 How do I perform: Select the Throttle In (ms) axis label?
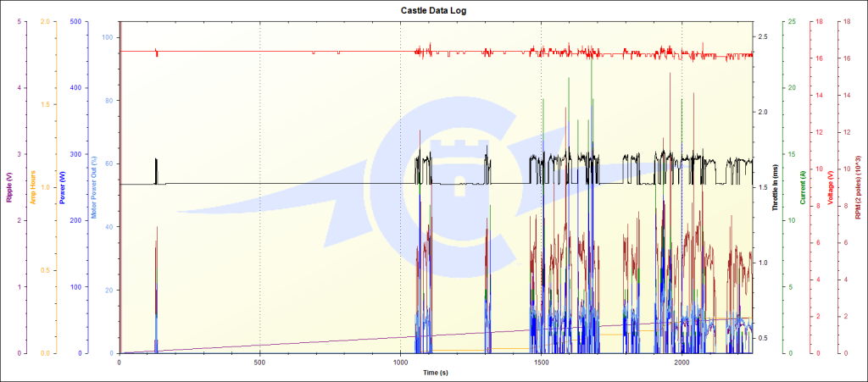click(776, 187)
